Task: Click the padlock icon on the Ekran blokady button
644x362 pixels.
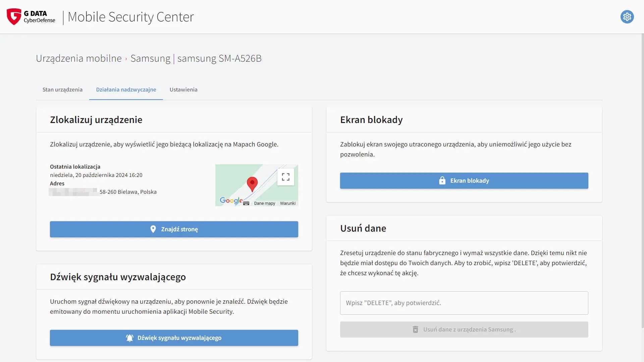Action: click(x=442, y=181)
